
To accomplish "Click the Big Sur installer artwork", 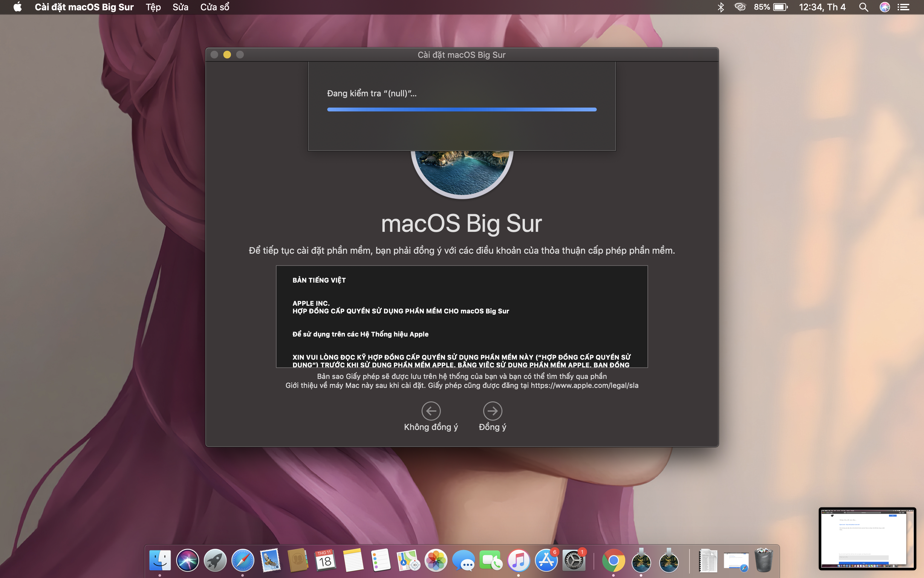I will point(462,174).
